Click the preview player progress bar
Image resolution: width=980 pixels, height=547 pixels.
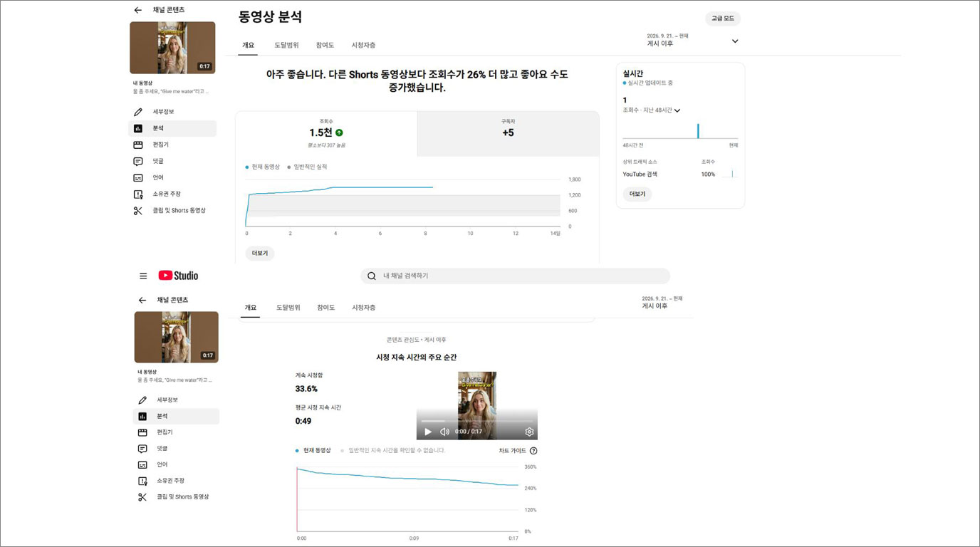coord(477,421)
